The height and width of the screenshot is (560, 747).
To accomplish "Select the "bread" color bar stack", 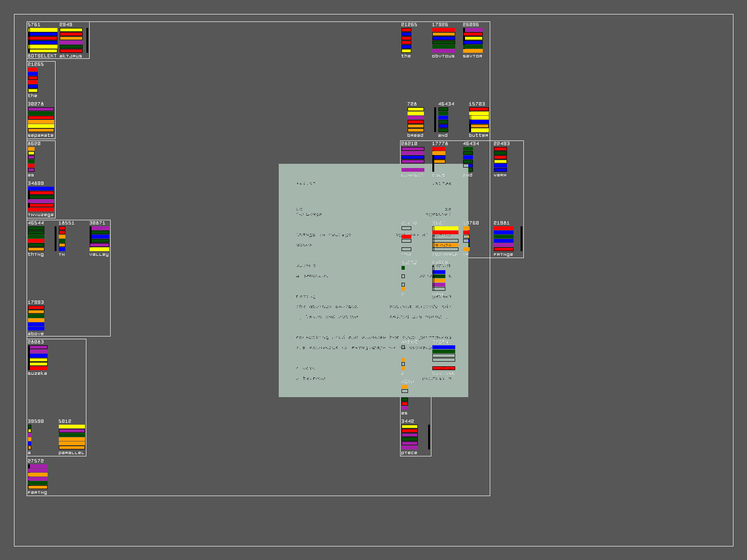I will pos(416,119).
